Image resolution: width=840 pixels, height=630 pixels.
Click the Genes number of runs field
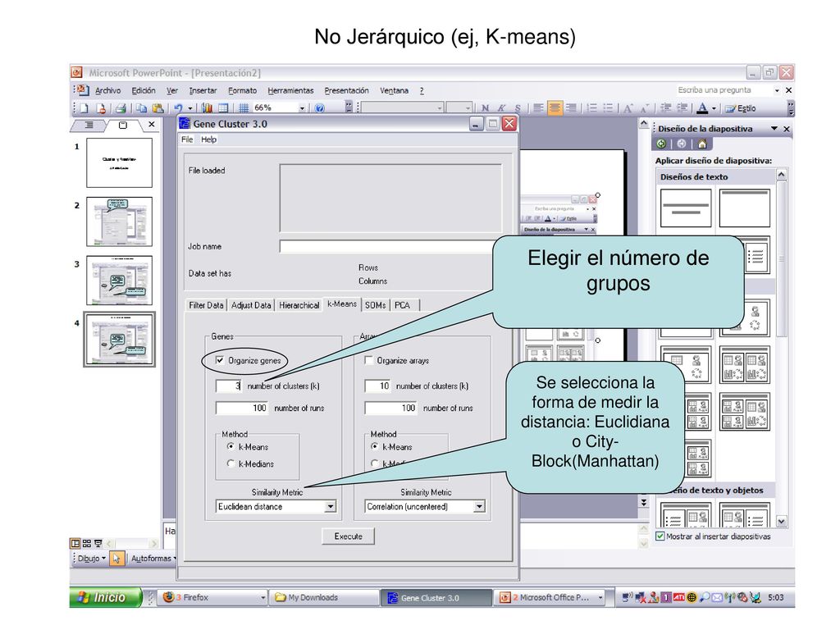(242, 408)
